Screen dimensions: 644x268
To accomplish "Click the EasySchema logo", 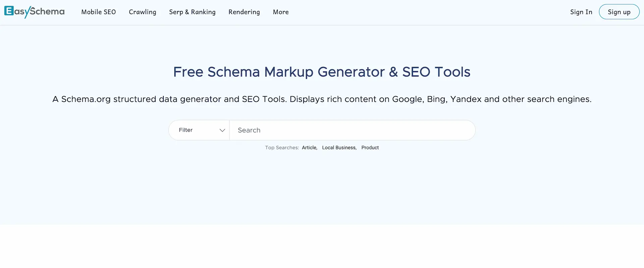I will [34, 12].
